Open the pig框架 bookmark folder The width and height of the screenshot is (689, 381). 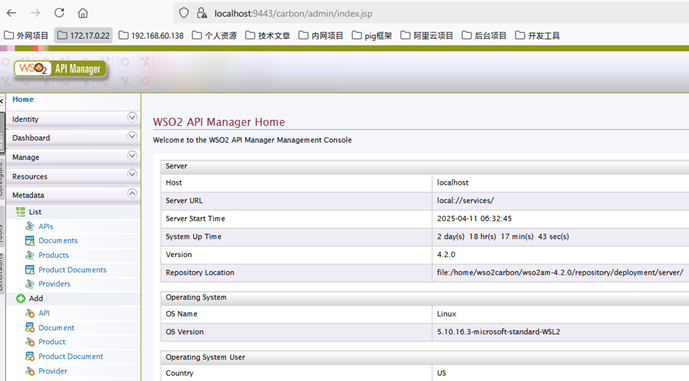click(x=372, y=36)
